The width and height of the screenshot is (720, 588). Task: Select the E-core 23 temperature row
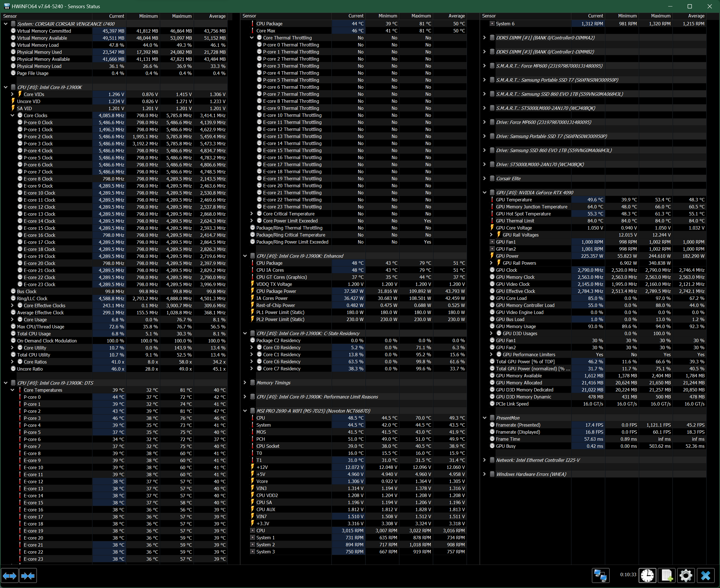pyautogui.click(x=114, y=559)
